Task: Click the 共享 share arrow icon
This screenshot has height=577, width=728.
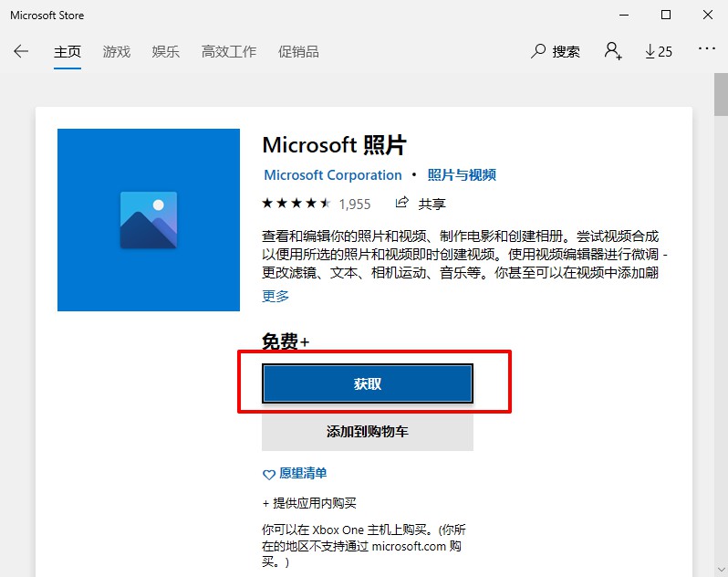Action: click(401, 203)
